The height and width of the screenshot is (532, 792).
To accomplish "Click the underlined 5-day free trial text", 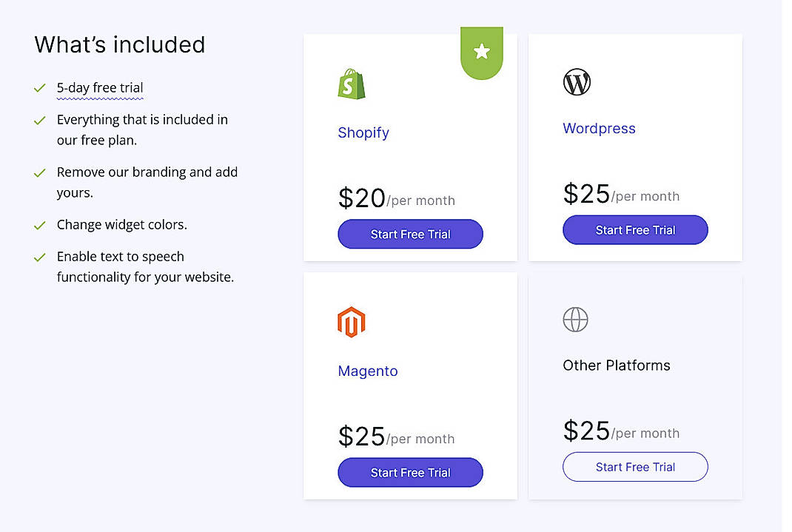I will click(100, 87).
